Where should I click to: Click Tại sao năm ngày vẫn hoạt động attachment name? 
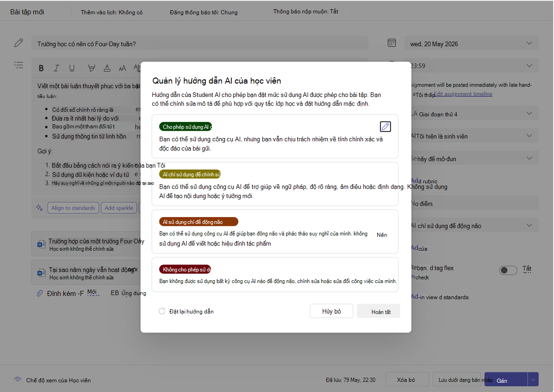(92, 270)
